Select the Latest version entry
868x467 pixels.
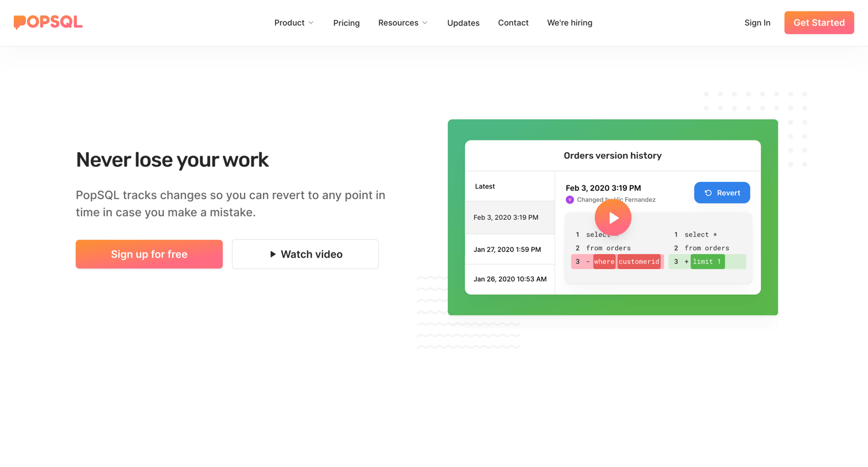(x=510, y=186)
